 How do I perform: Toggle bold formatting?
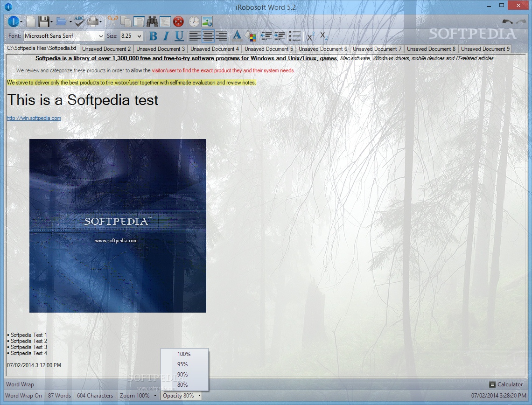click(x=154, y=35)
